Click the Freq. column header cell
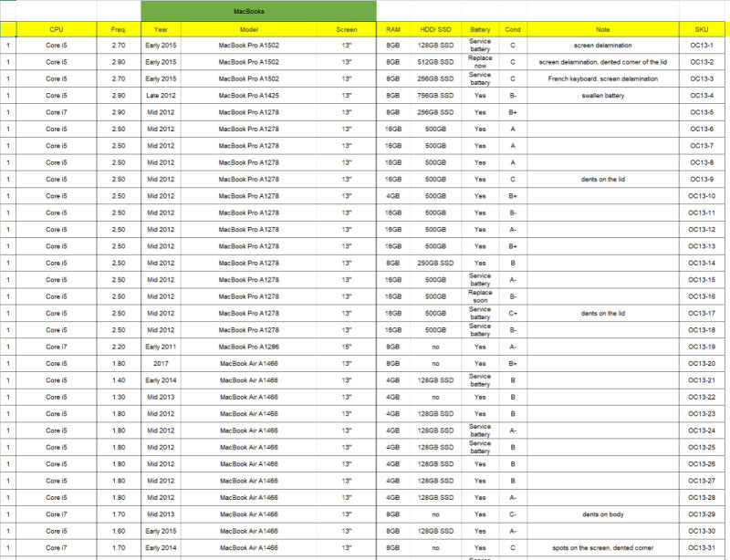The height and width of the screenshot is (560, 730). click(x=119, y=29)
